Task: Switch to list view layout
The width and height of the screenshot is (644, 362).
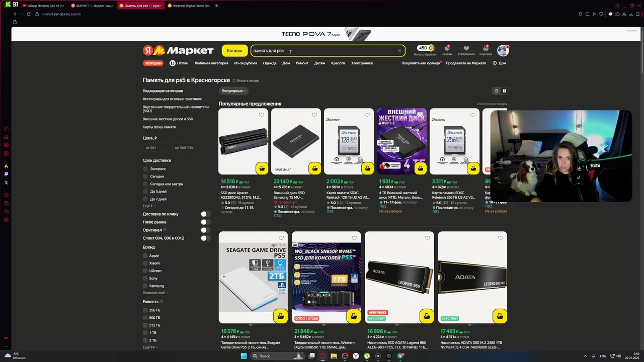Action: click(x=496, y=91)
